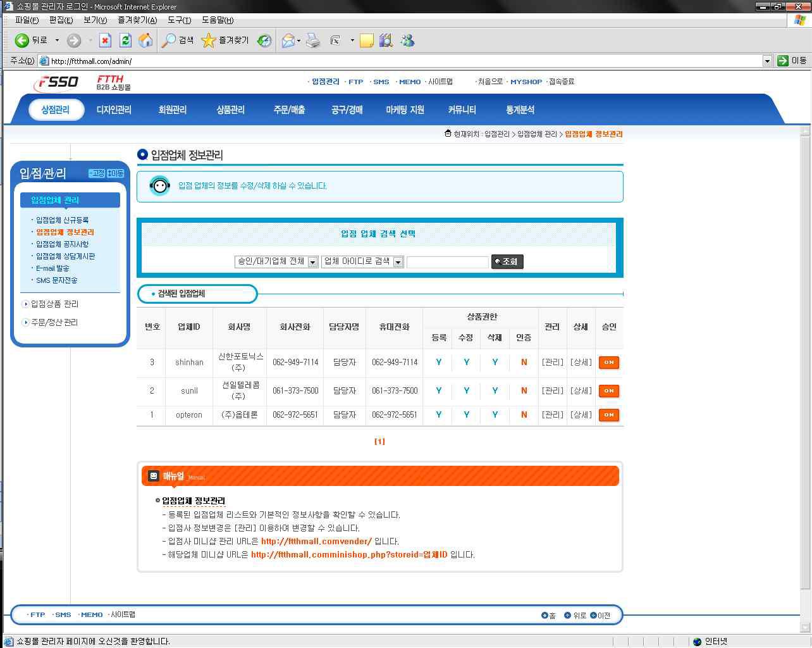The image size is (812, 648).
Task: Click the 접속종료 logout link in the top header
Action: point(562,82)
